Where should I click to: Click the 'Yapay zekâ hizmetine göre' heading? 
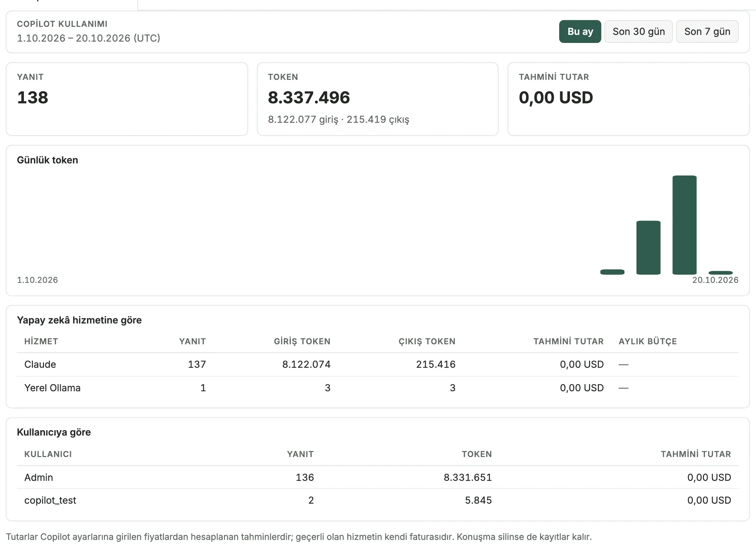coord(79,320)
